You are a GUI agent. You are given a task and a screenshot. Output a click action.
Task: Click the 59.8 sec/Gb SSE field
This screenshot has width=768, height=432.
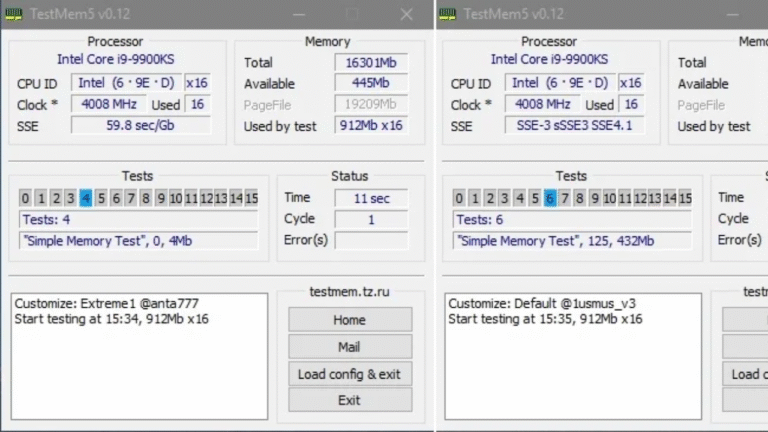[x=141, y=125]
